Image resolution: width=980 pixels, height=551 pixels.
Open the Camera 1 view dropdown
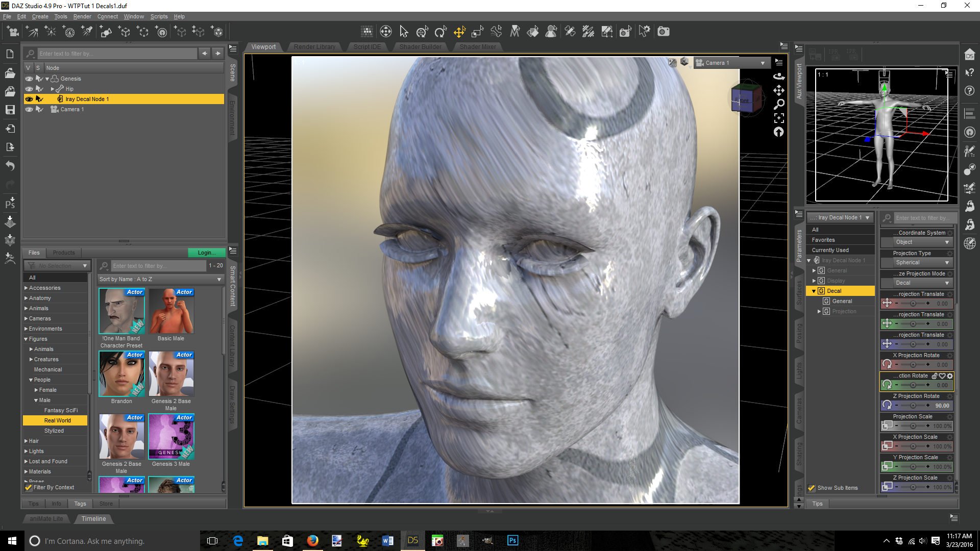pyautogui.click(x=731, y=63)
